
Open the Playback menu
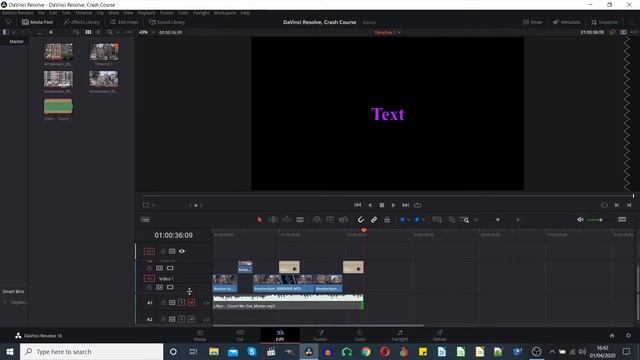pyautogui.click(x=146, y=13)
